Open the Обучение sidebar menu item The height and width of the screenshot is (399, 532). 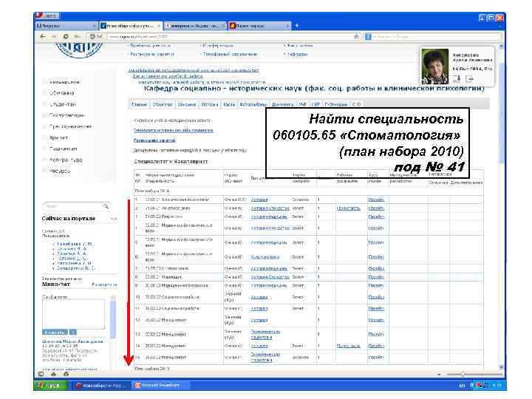click(61, 93)
